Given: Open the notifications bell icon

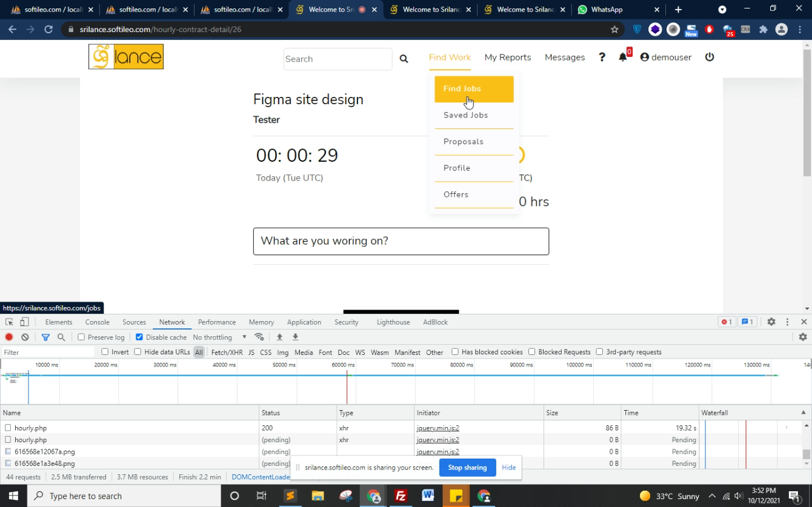Looking at the screenshot, I should pyautogui.click(x=622, y=57).
